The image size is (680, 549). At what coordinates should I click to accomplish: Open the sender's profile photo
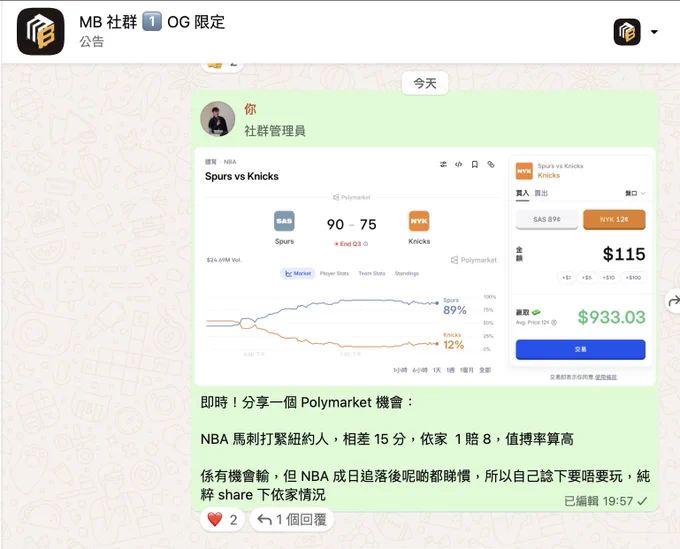pos(217,119)
